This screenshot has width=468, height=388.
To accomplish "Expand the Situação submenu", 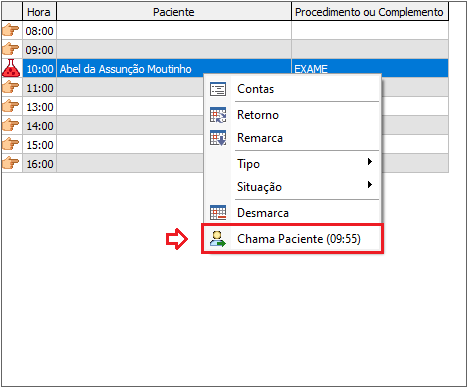I will click(x=292, y=187).
